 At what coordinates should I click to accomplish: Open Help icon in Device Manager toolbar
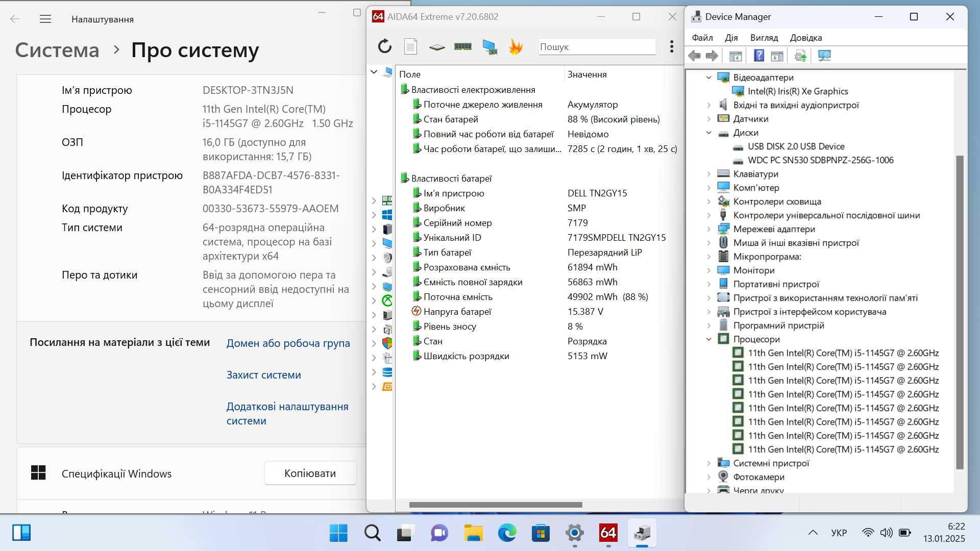pos(759,56)
